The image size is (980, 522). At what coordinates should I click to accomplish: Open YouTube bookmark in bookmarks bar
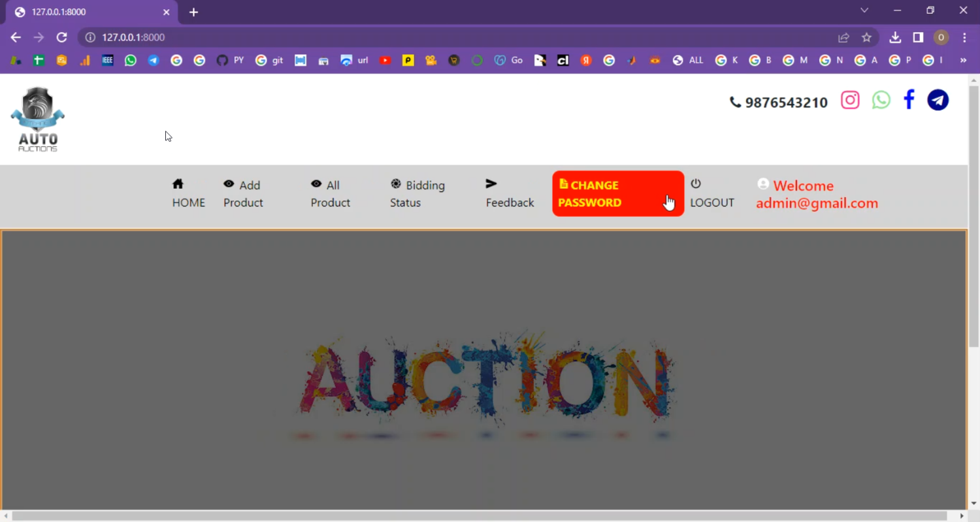(385, 60)
